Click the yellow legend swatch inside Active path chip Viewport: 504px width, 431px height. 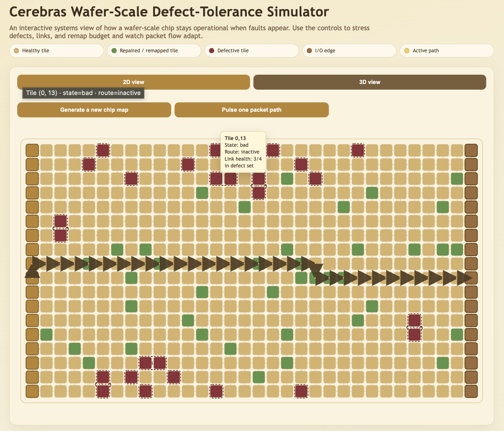(407, 51)
